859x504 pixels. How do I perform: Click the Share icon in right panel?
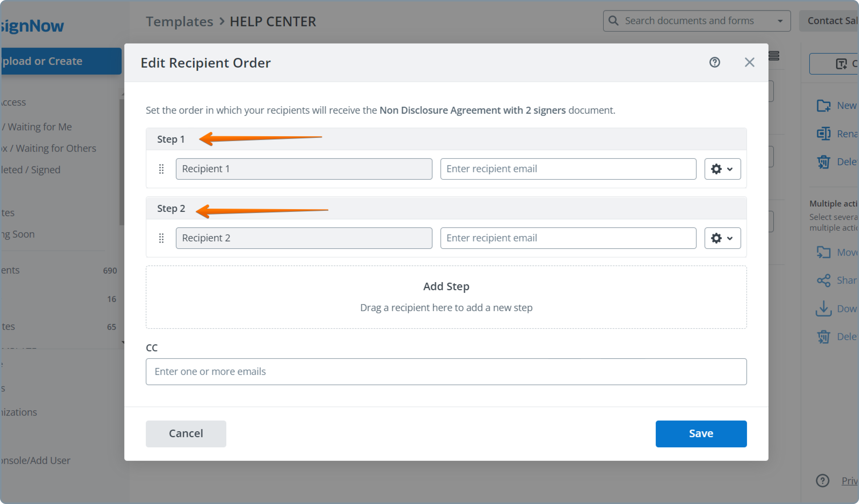point(823,281)
